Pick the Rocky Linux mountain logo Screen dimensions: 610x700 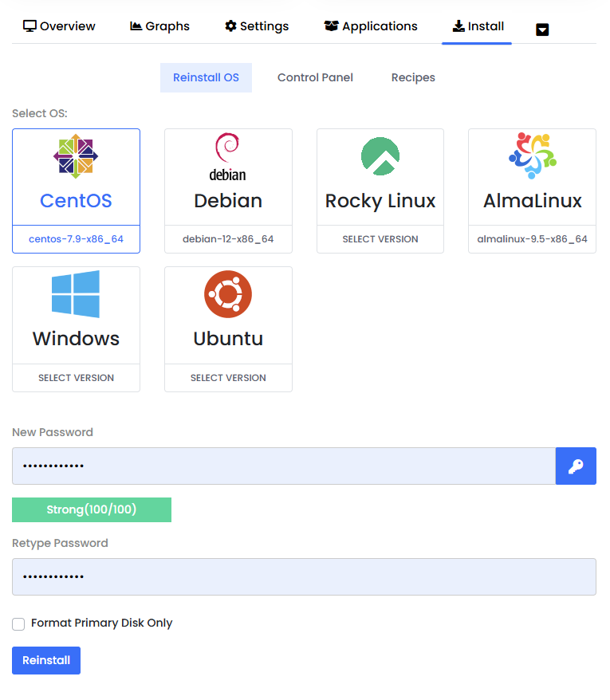point(380,156)
